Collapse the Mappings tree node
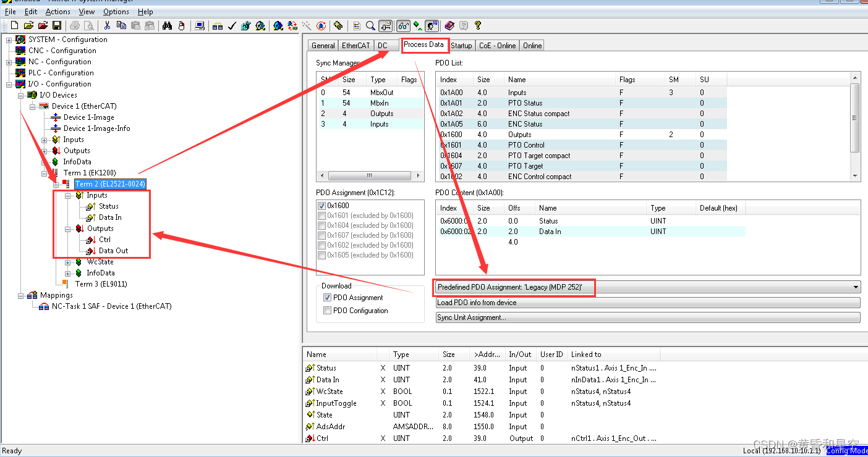 tap(21, 295)
